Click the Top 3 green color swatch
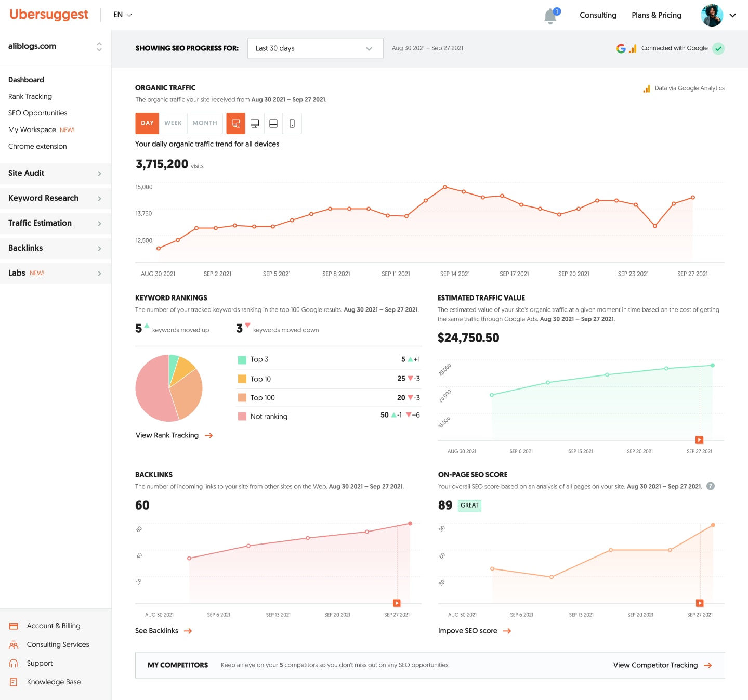Viewport: 748px width, 700px height. pos(242,360)
